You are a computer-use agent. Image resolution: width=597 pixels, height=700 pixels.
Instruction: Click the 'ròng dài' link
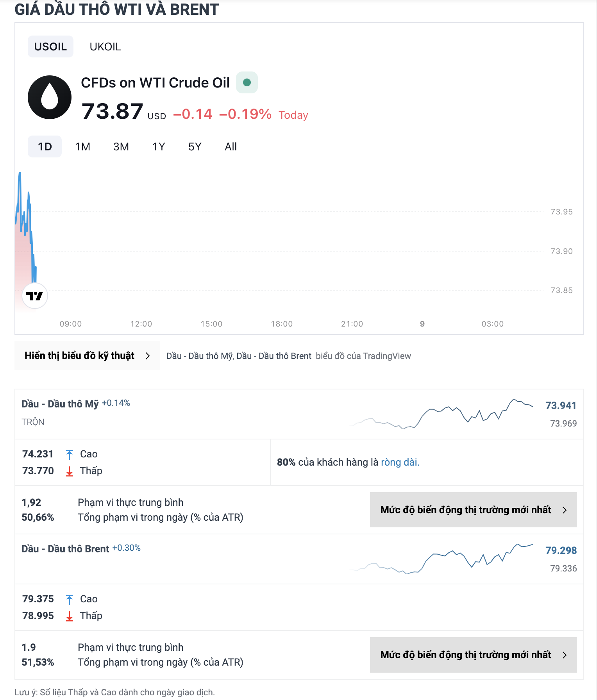point(400,462)
